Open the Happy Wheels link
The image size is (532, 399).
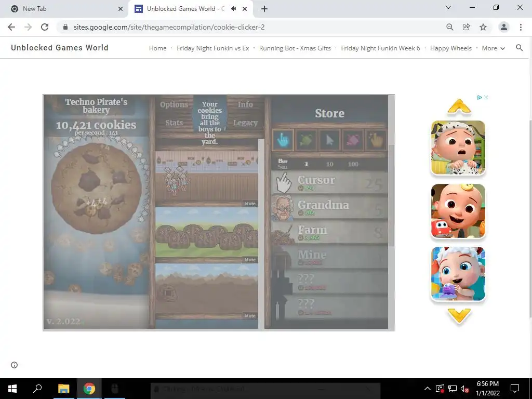tap(450, 48)
